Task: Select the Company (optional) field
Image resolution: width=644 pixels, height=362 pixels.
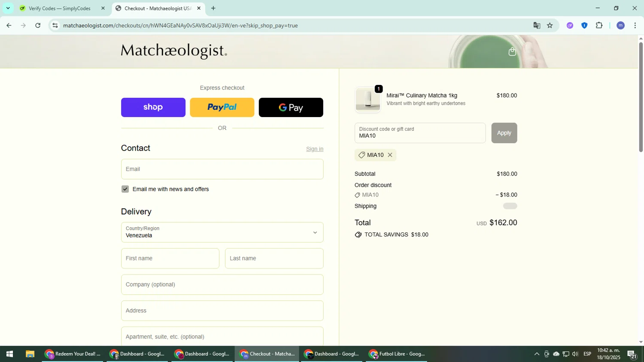Action: pyautogui.click(x=222, y=284)
